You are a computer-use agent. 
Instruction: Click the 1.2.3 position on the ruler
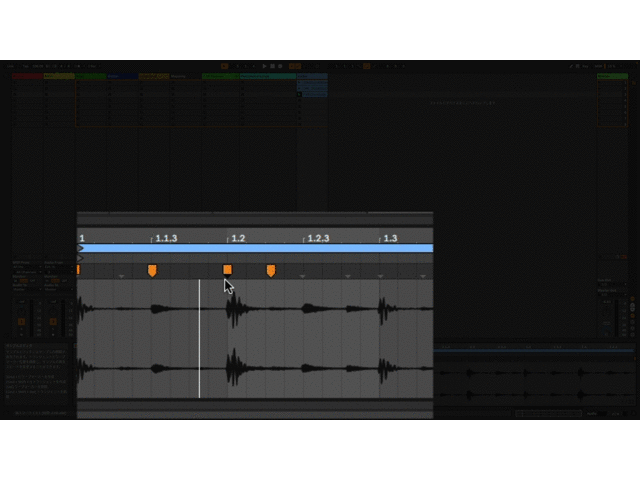318,239
